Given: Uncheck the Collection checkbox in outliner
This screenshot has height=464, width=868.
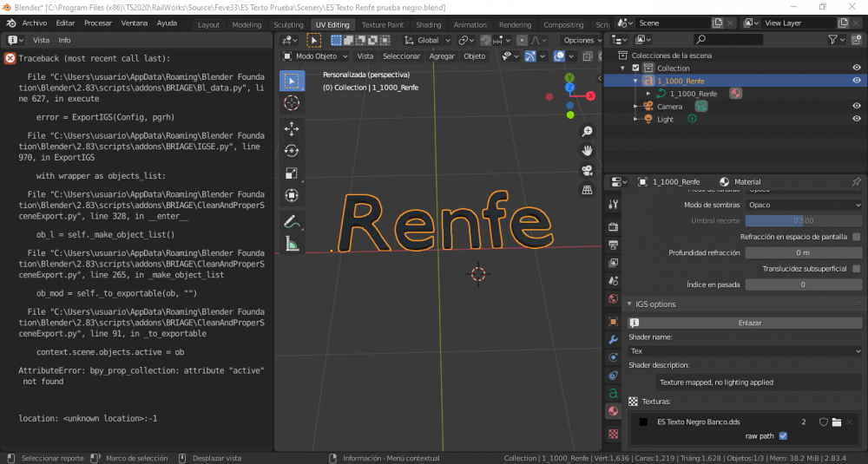Looking at the screenshot, I should [635, 68].
